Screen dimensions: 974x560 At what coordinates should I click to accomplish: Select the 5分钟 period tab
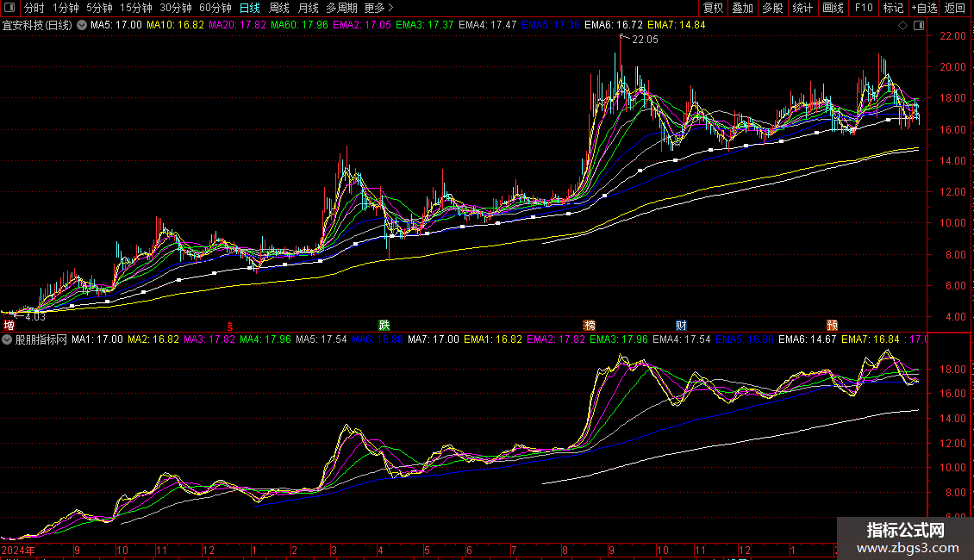tap(99, 8)
